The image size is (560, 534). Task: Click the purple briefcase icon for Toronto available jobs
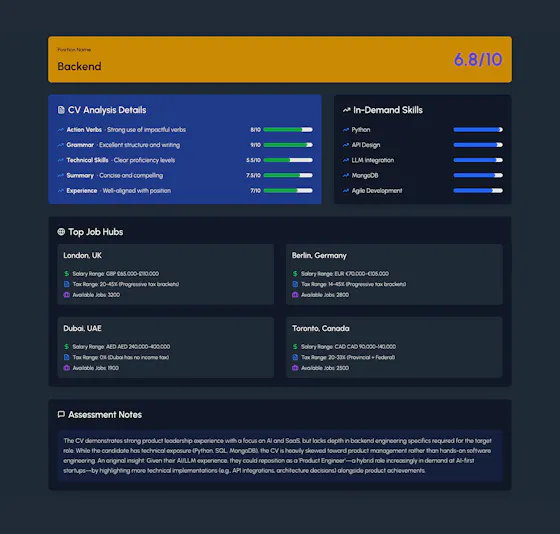[x=295, y=368]
